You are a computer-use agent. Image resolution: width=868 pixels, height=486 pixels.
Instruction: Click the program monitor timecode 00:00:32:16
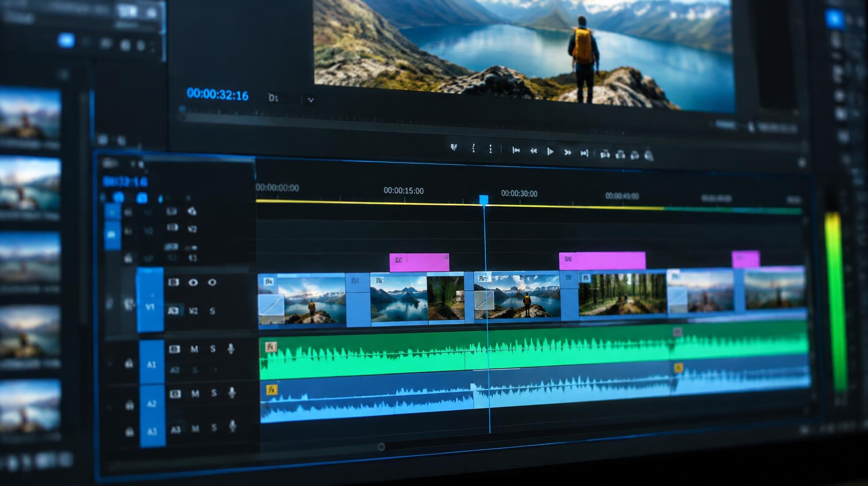tap(217, 94)
